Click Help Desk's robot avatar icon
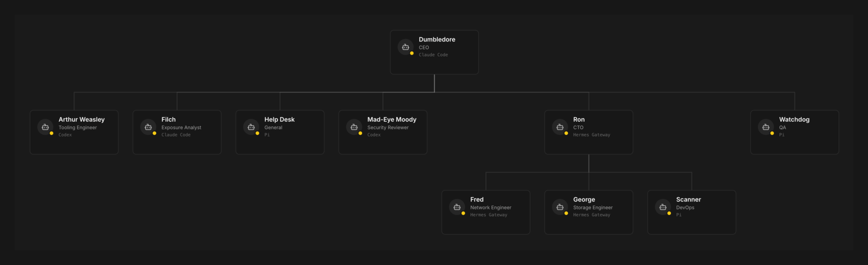Image resolution: width=868 pixels, height=265 pixels. coord(251,127)
